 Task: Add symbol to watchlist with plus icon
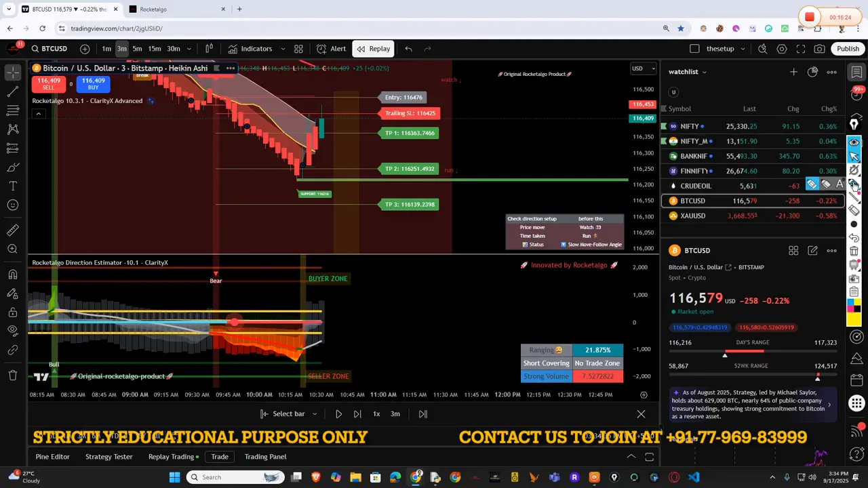793,72
